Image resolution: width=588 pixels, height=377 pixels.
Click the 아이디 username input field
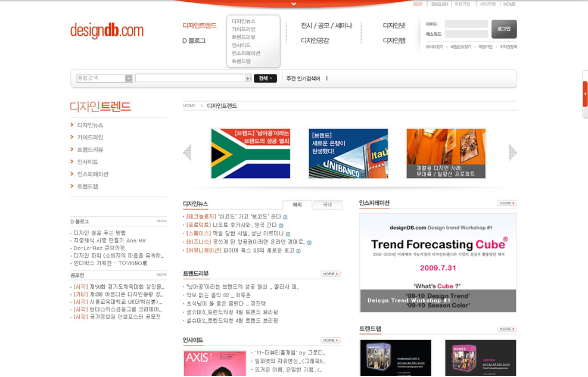[466, 24]
